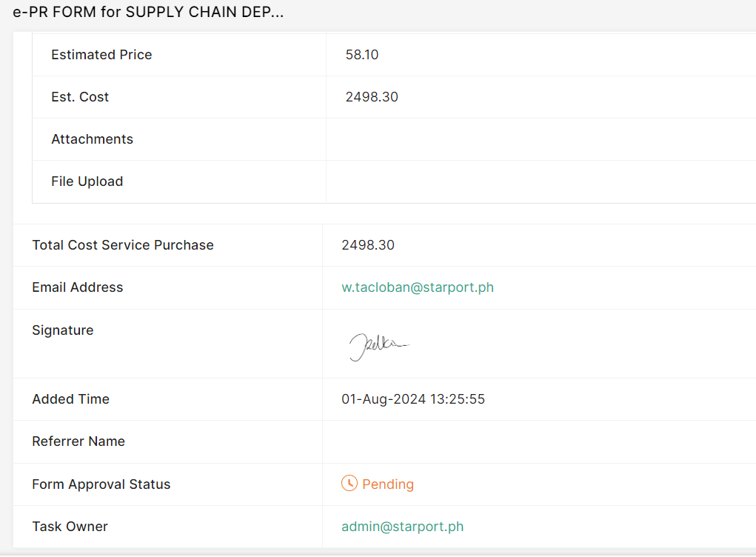The height and width of the screenshot is (557, 756).
Task: Click the Total Cost Service Purchase label
Action: click(x=123, y=245)
